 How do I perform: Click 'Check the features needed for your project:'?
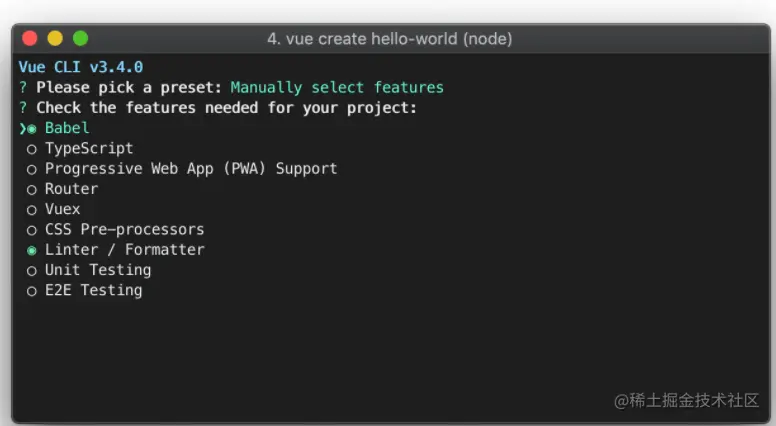[227, 108]
